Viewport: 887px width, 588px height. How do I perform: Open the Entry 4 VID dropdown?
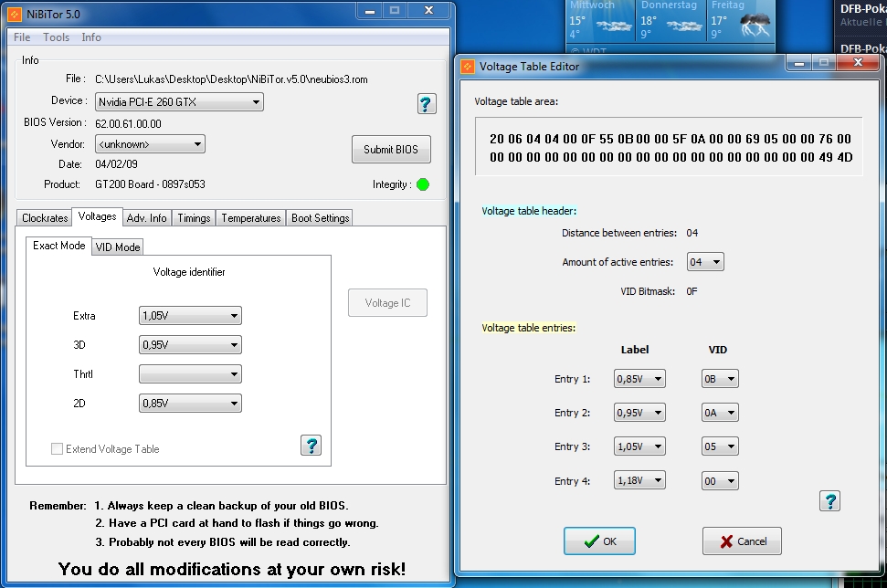pos(720,481)
